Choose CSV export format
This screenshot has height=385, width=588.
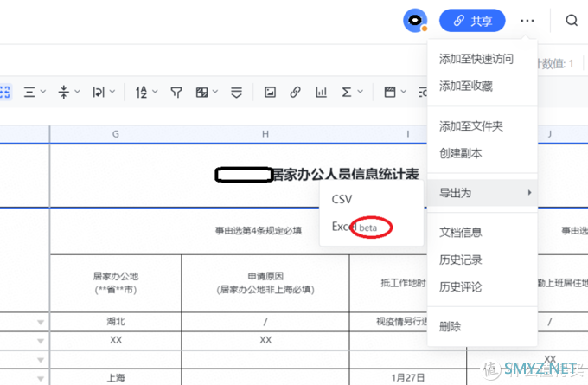tap(342, 199)
